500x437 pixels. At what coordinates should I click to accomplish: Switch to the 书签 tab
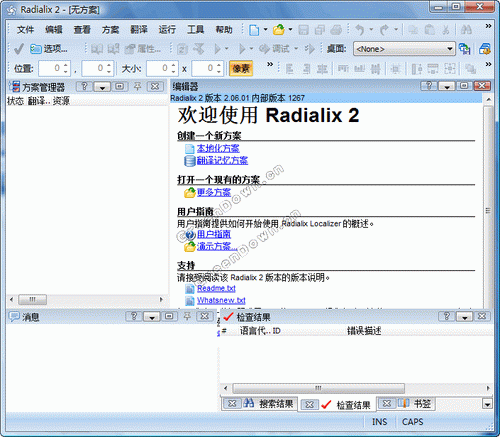tap(407, 404)
